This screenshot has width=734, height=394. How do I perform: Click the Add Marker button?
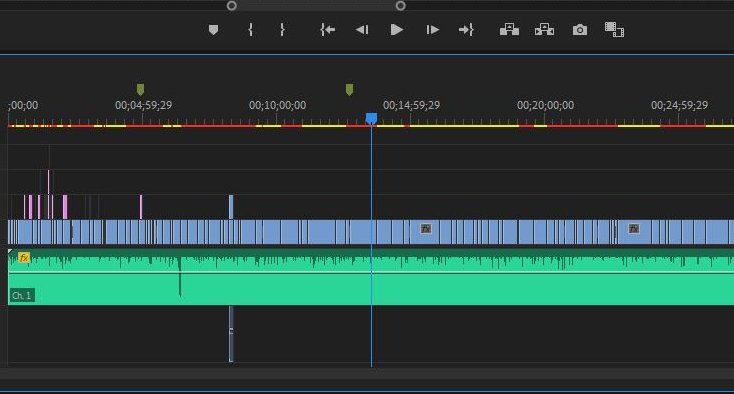213,30
